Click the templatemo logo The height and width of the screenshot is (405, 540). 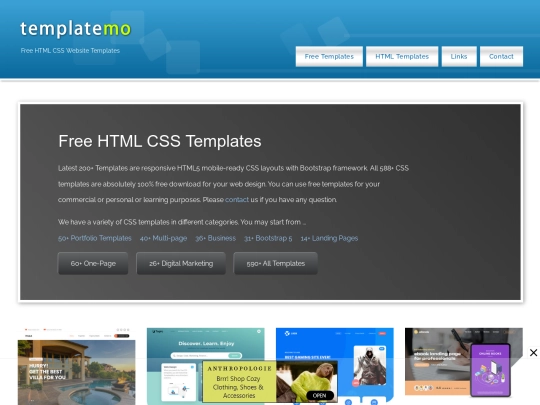(x=76, y=29)
